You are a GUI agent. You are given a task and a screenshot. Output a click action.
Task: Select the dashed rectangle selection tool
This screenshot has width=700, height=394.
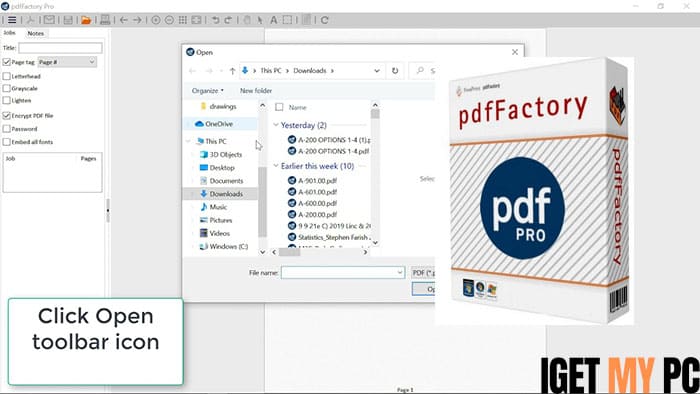pyautogui.click(x=288, y=20)
